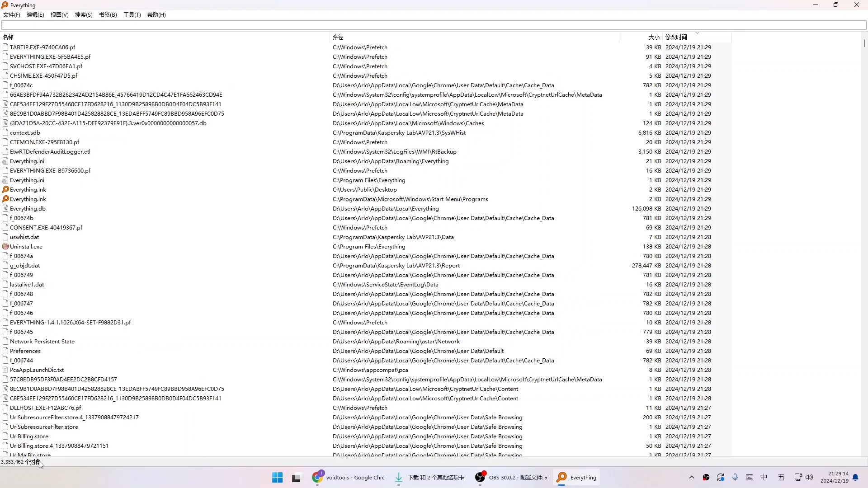Focus the search input field
868x488 pixels.
(434, 25)
